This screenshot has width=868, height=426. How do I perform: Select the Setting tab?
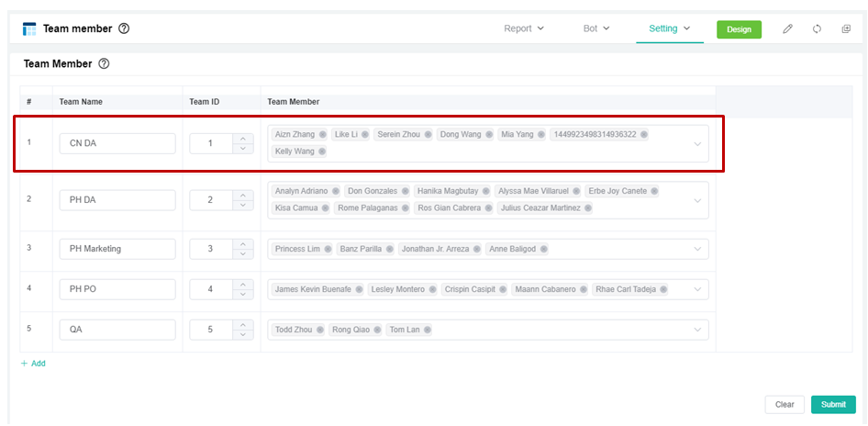[x=669, y=28]
